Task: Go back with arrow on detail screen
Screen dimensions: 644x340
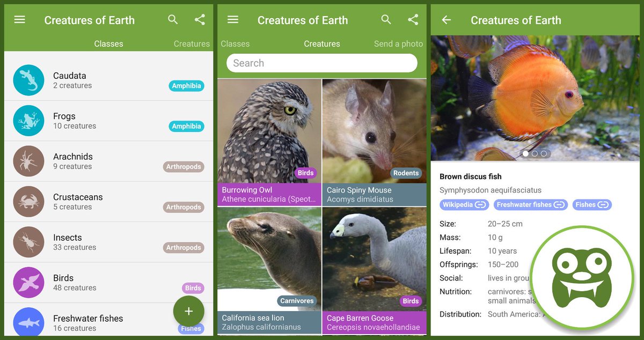Action: point(446,20)
